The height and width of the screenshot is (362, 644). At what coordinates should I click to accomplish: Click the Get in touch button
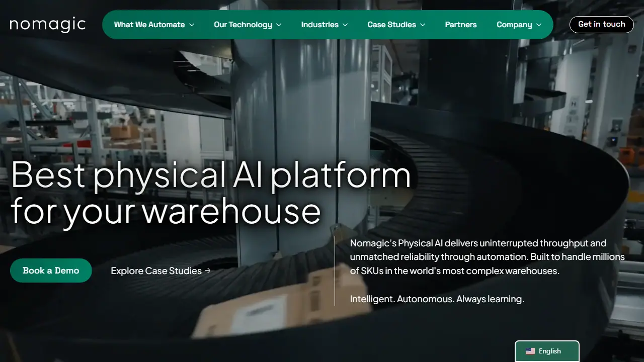point(602,24)
